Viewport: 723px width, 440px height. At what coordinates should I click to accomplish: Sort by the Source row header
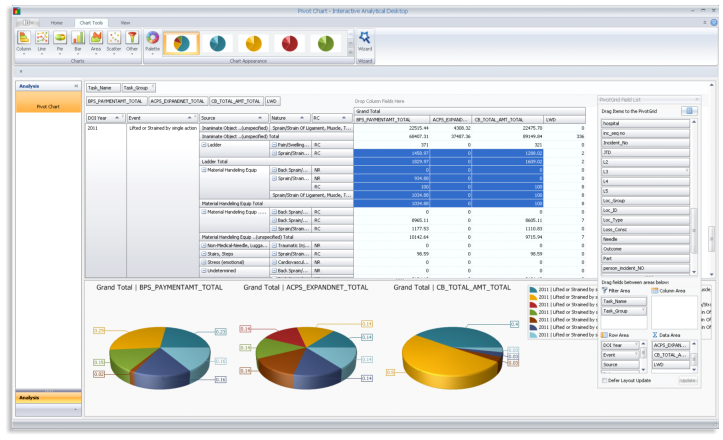[234, 118]
